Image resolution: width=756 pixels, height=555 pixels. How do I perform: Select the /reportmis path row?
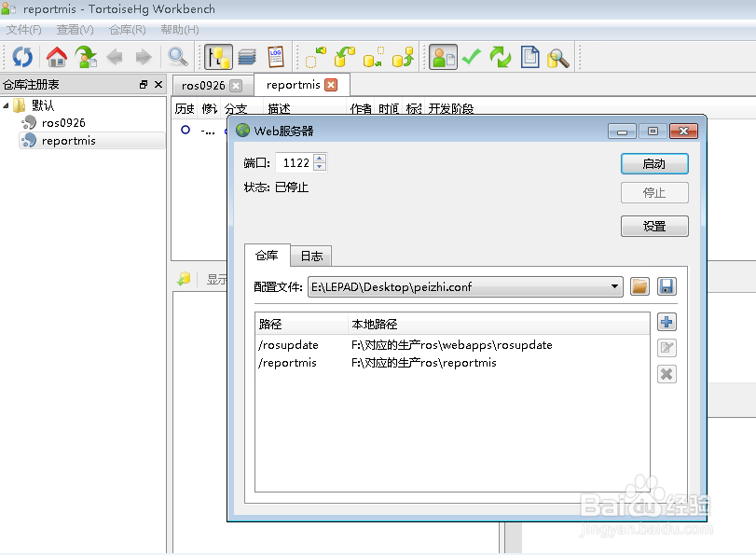(x=452, y=363)
